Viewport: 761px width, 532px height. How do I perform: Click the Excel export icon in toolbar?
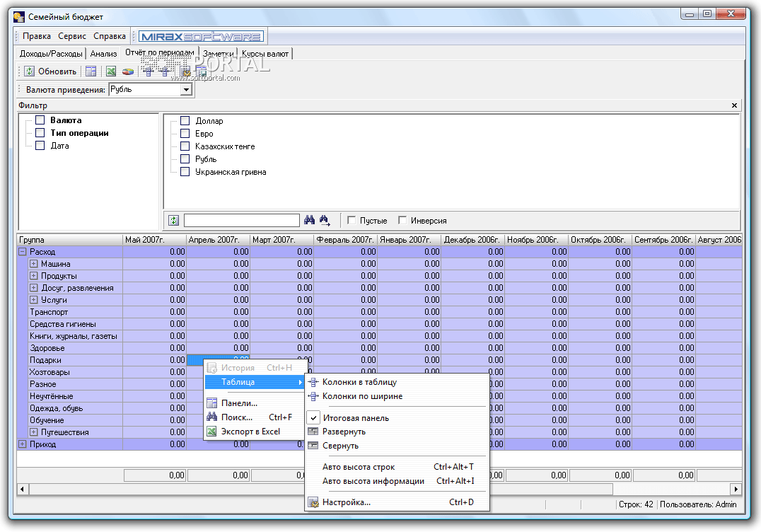[x=111, y=71]
